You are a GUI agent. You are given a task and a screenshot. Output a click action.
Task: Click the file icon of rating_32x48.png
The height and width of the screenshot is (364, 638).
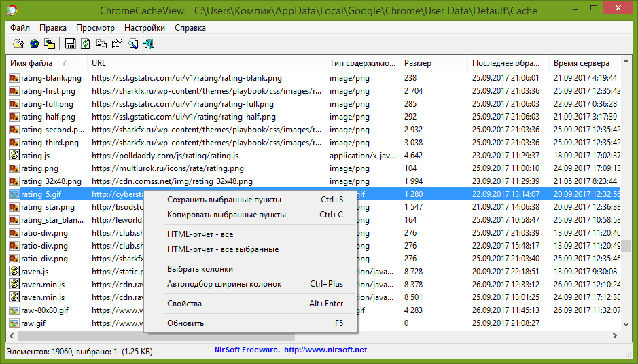14,181
